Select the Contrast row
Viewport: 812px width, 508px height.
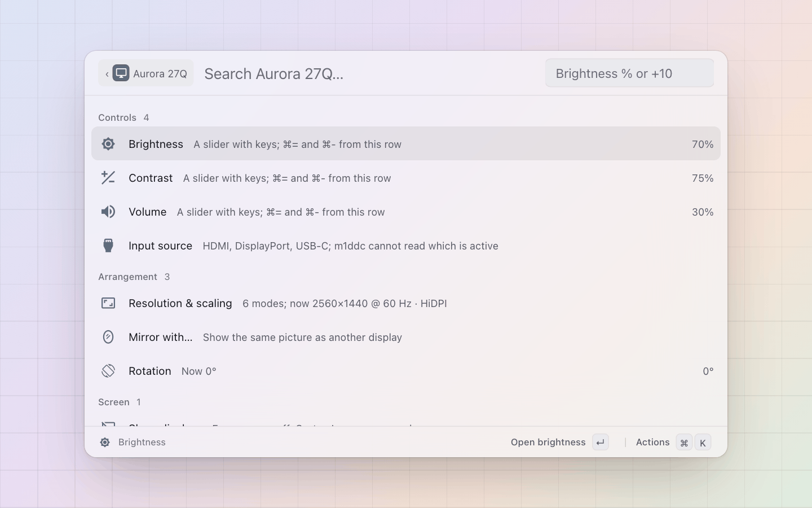[x=406, y=178]
